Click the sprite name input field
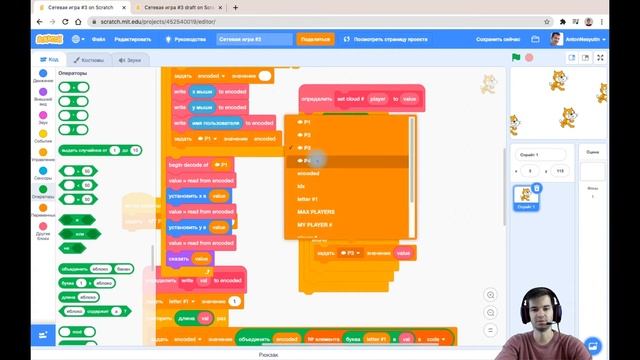 (x=540, y=155)
